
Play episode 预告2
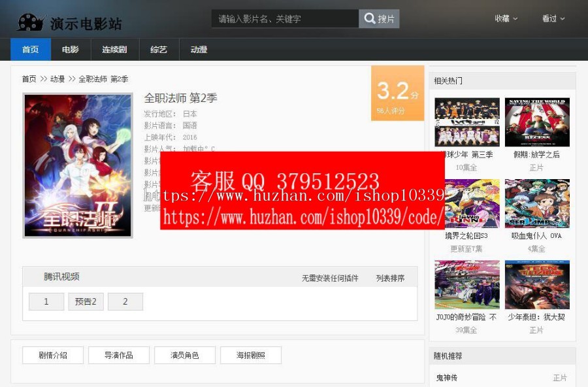(86, 301)
